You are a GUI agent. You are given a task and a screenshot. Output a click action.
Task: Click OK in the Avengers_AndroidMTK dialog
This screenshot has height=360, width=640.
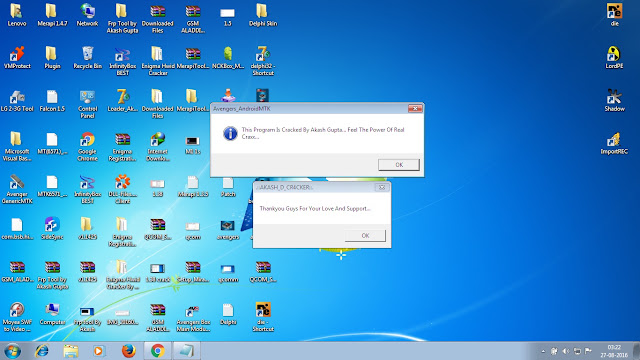point(399,164)
